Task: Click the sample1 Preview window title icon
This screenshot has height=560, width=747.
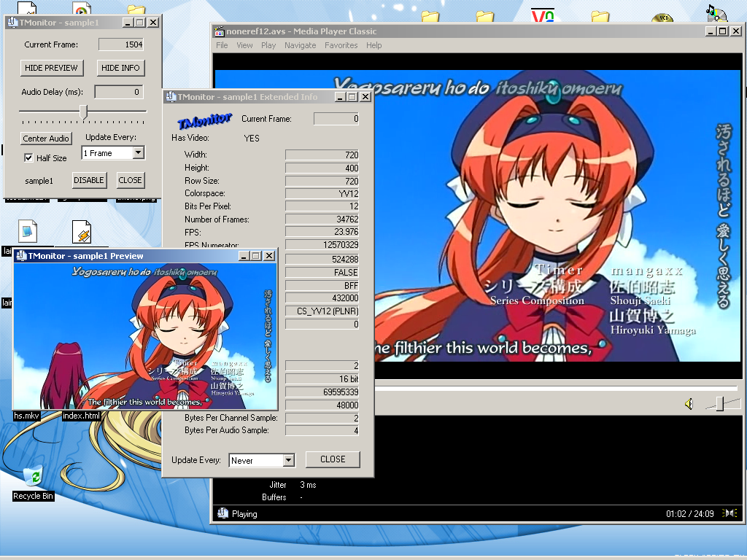Action: 21,256
